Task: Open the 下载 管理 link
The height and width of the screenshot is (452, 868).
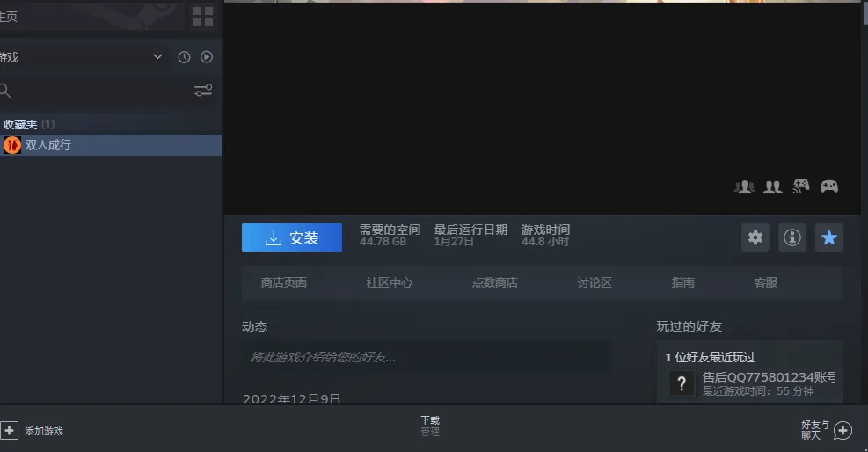Action: pos(430,426)
